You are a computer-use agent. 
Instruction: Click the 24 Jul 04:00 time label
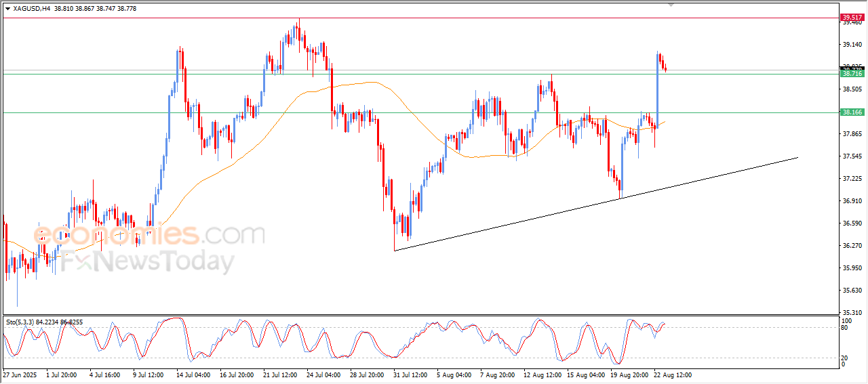323,375
